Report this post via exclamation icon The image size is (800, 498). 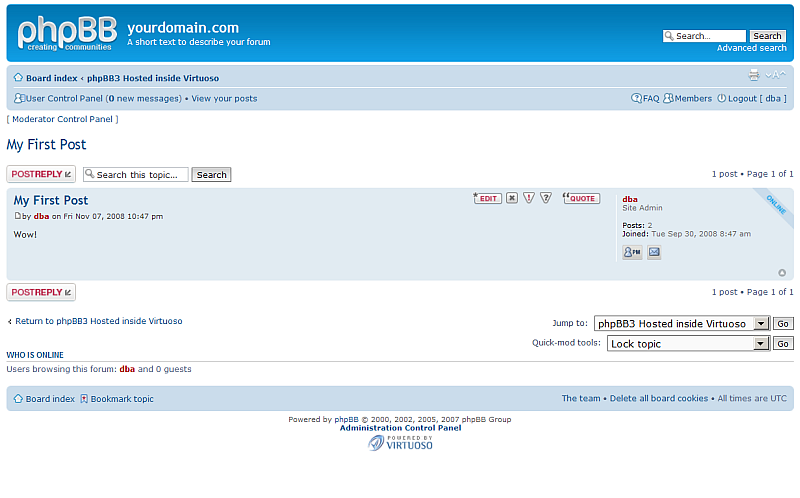[x=529, y=198]
